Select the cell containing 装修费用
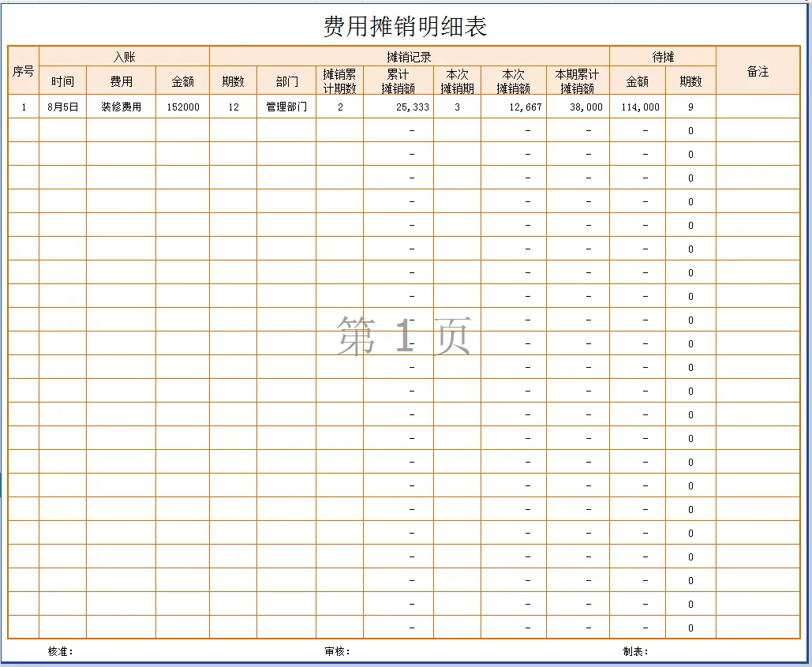The image size is (812, 667). click(x=122, y=107)
